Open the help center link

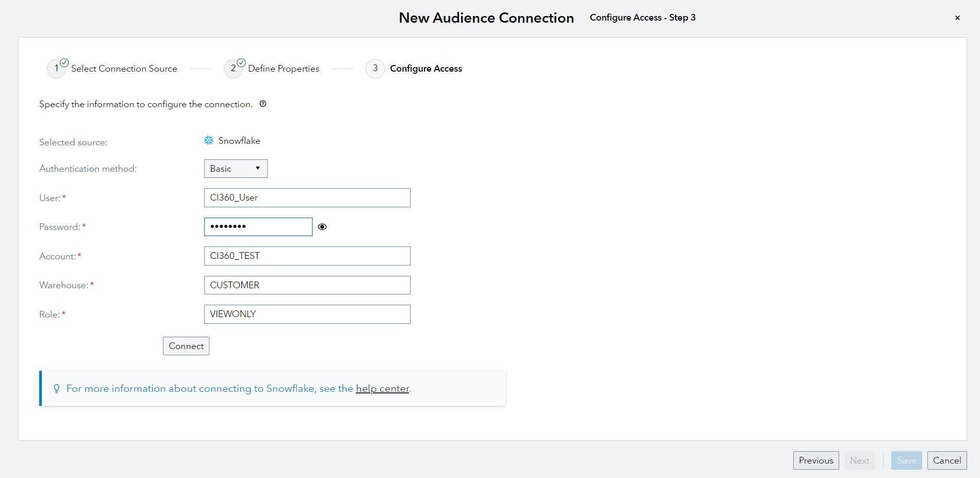[x=382, y=388]
